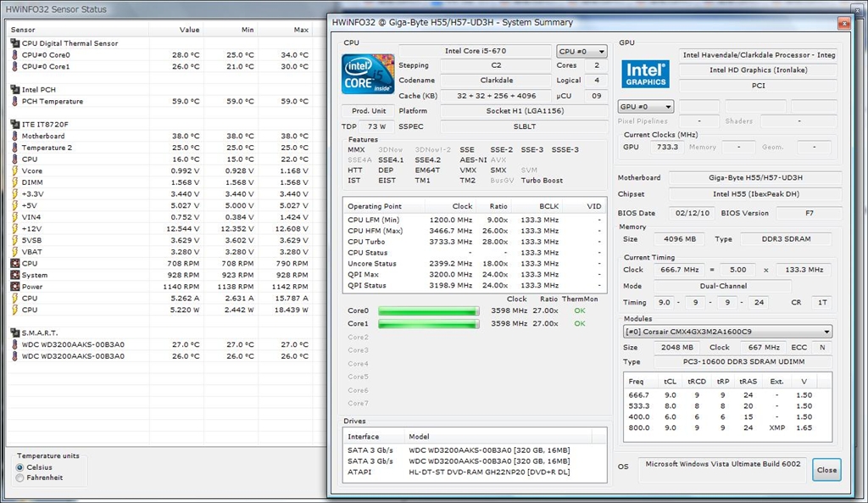Click the Core0 green usage bar
The height and width of the screenshot is (503, 868).
(x=428, y=311)
